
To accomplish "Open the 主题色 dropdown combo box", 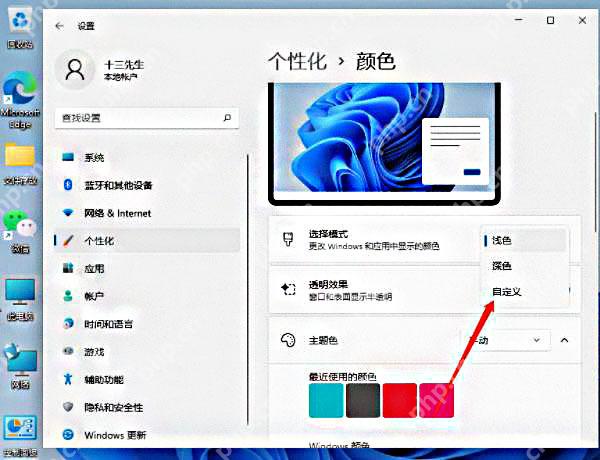I will tap(505, 340).
